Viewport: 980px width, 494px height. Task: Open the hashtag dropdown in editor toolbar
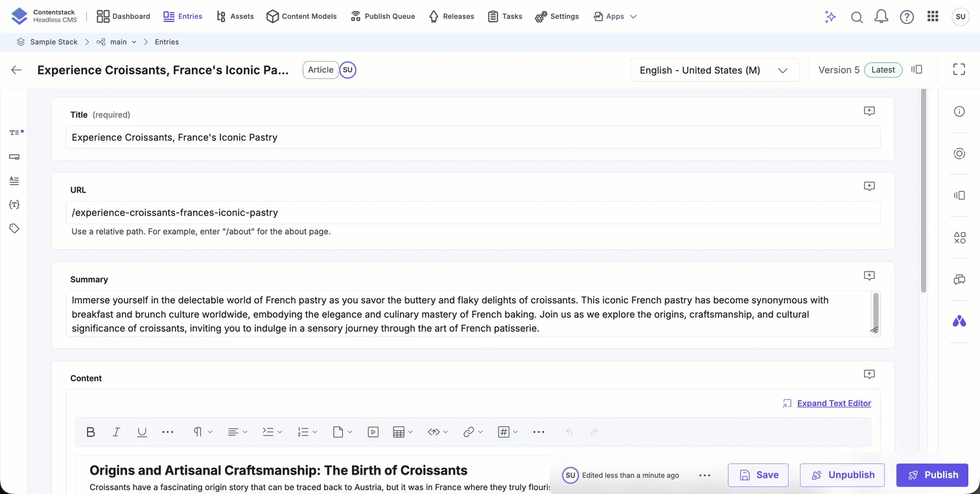[508, 432]
